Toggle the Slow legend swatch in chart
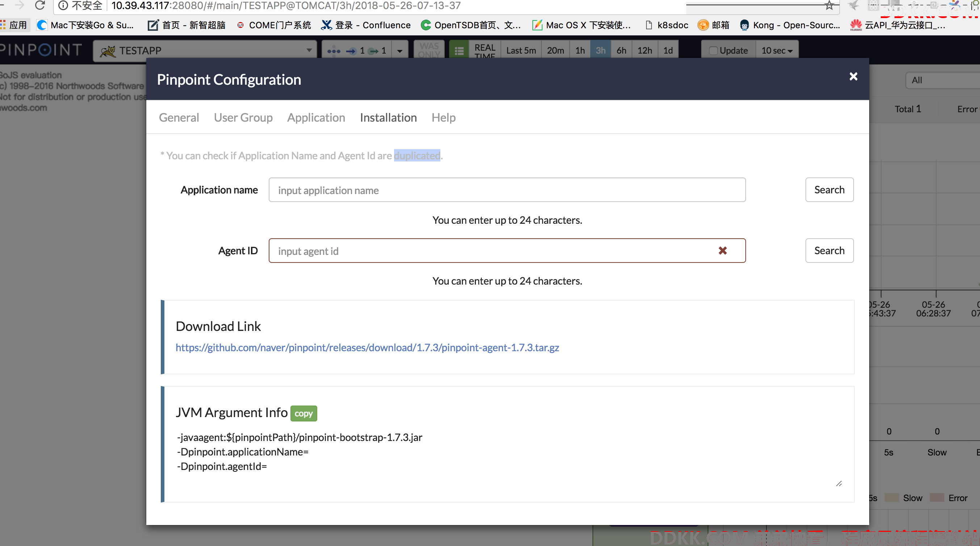Viewport: 980px width, 546px height. [891, 498]
